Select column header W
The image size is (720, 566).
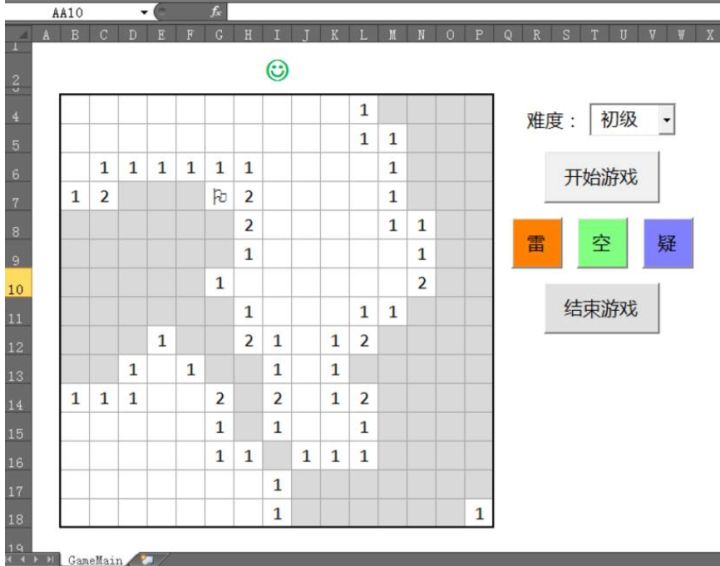tap(681, 35)
